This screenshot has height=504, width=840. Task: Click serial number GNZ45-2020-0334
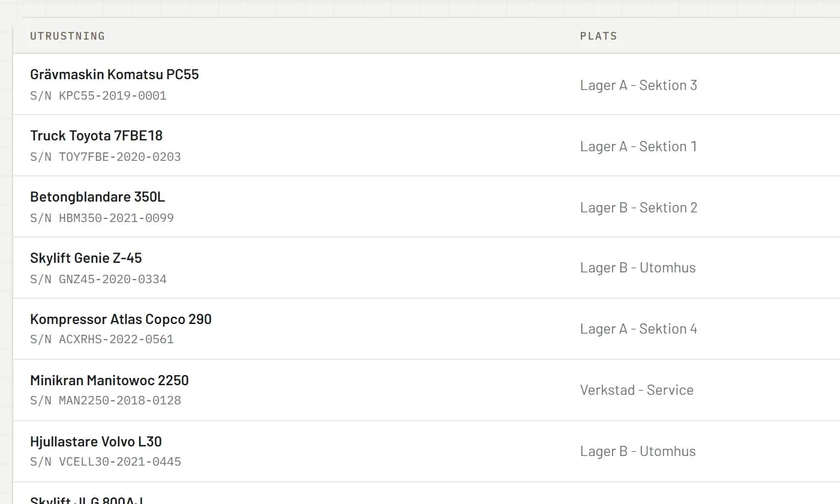98,280
